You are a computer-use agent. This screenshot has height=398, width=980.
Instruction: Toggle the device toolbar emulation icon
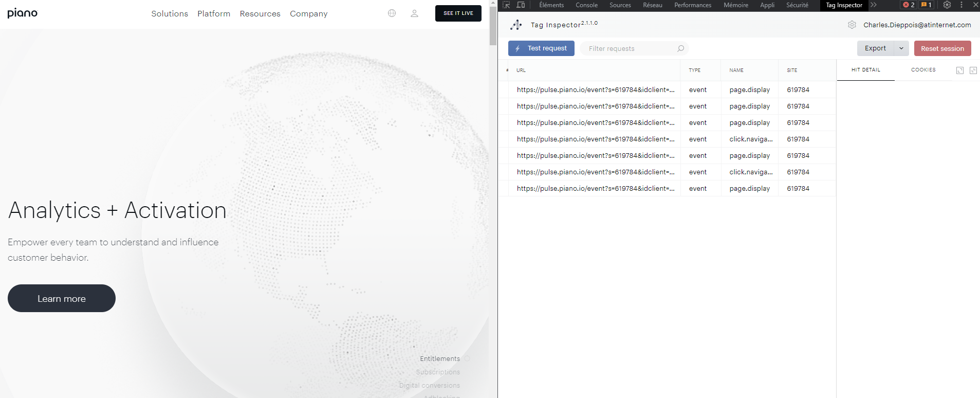[x=521, y=5]
